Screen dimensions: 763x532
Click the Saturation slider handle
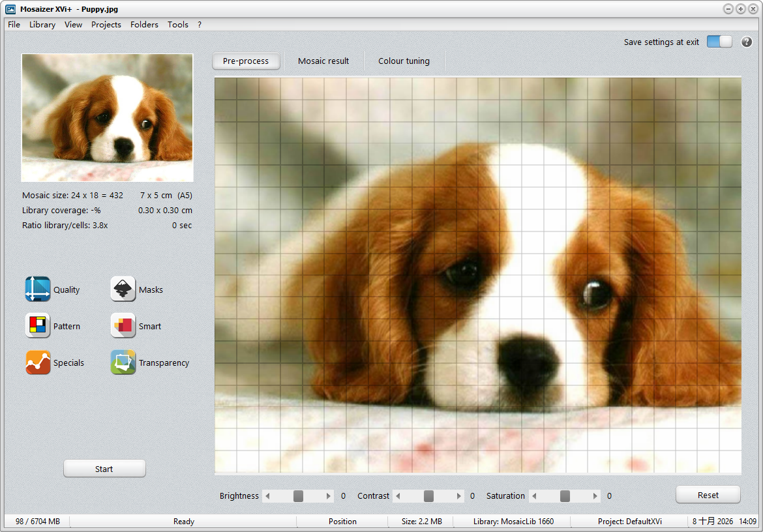pos(565,496)
